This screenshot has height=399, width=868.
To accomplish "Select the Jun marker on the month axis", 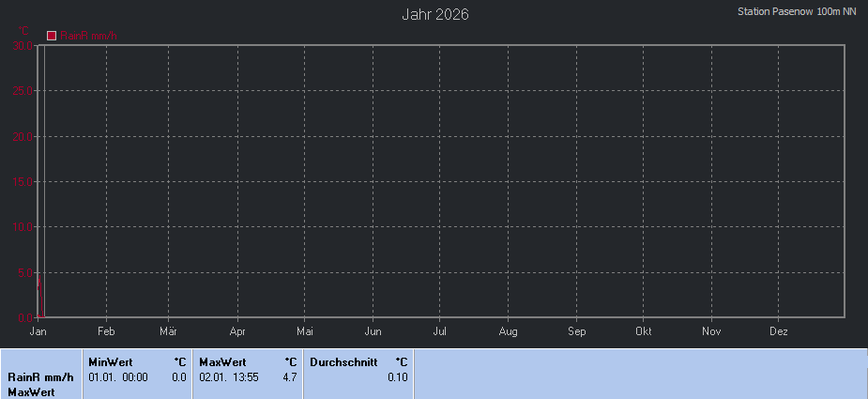I will click(373, 331).
